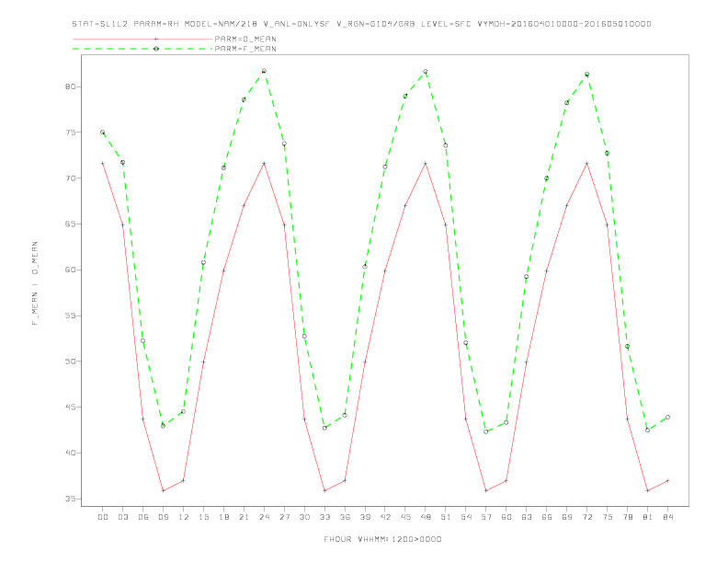Click the x-axis tick label 57
The image size is (728, 563).
pyautogui.click(x=486, y=517)
